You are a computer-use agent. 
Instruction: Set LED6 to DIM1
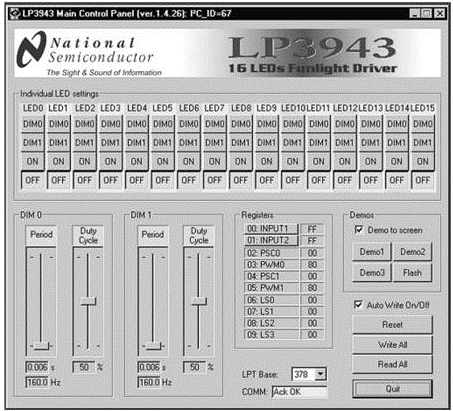[x=189, y=143]
